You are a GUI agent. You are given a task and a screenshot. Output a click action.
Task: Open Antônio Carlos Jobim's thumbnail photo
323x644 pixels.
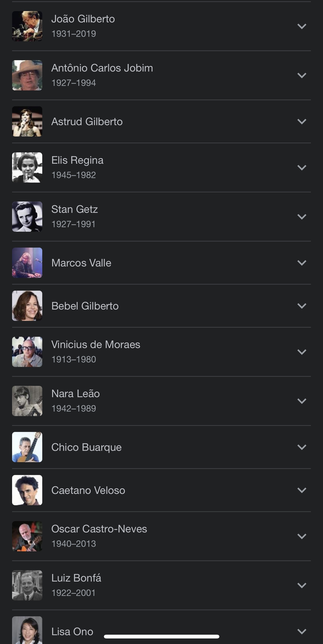click(x=27, y=75)
